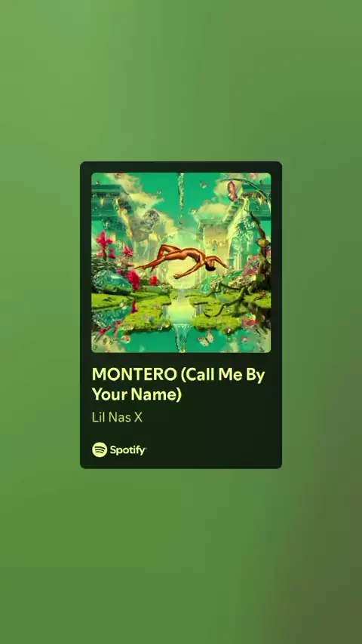Tap blurred green background below the card
This screenshot has width=362, height=644.
[181, 554]
